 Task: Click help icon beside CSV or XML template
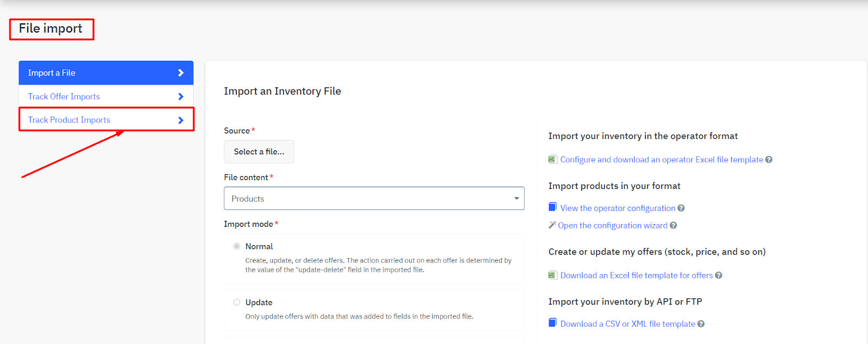click(x=701, y=324)
